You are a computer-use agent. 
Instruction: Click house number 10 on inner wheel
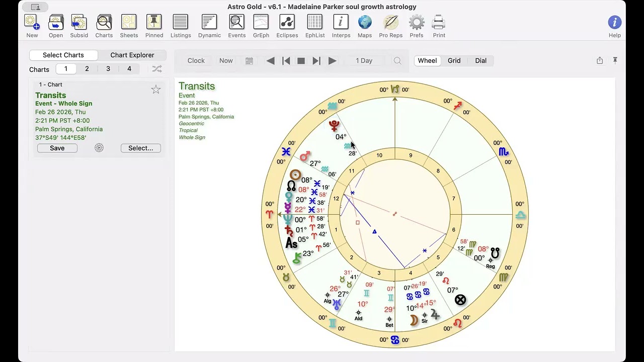click(379, 155)
